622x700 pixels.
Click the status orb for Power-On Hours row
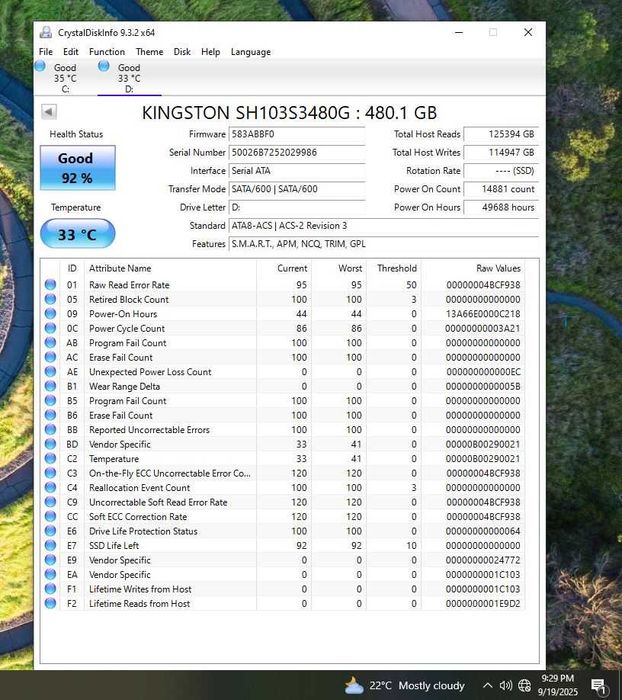coord(50,313)
